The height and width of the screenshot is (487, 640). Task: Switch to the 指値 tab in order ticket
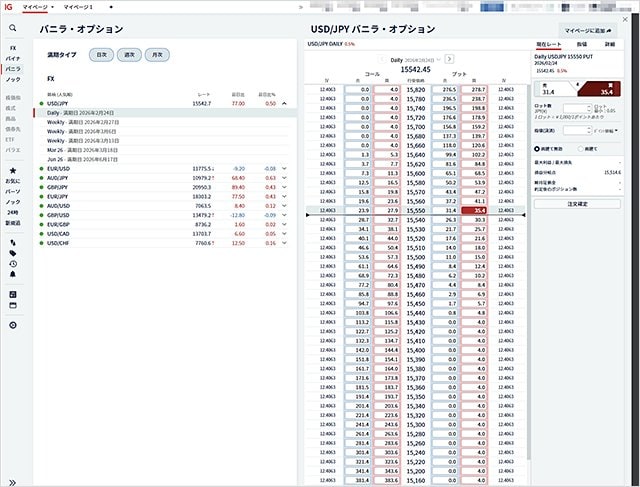click(x=582, y=44)
